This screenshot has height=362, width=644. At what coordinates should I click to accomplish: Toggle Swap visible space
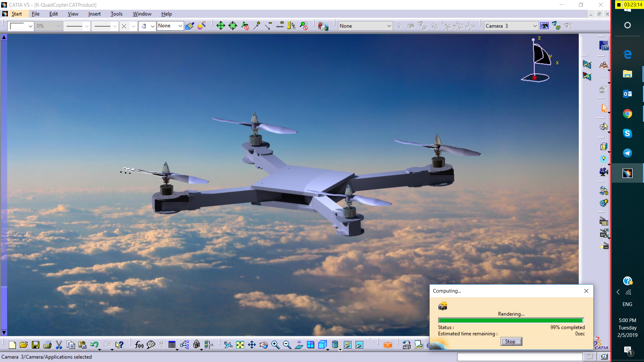point(359,345)
